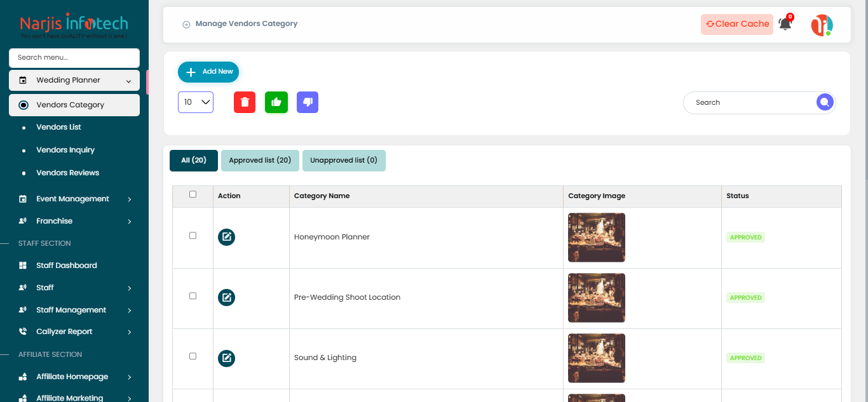This screenshot has height=402, width=868.
Task: Switch to Unapproved list (0) tab
Action: [344, 161]
